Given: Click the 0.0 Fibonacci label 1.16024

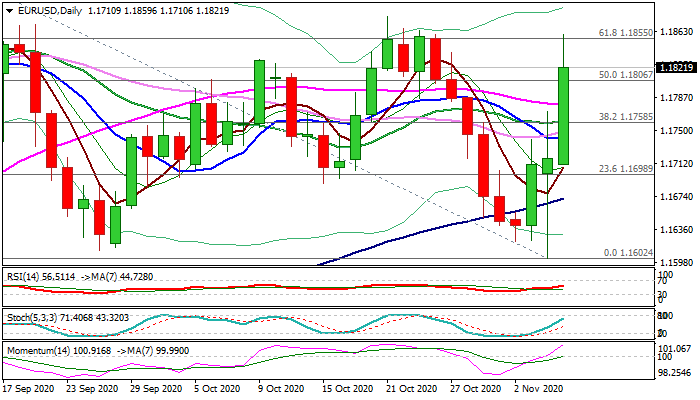Looking at the screenshot, I should coord(628,253).
